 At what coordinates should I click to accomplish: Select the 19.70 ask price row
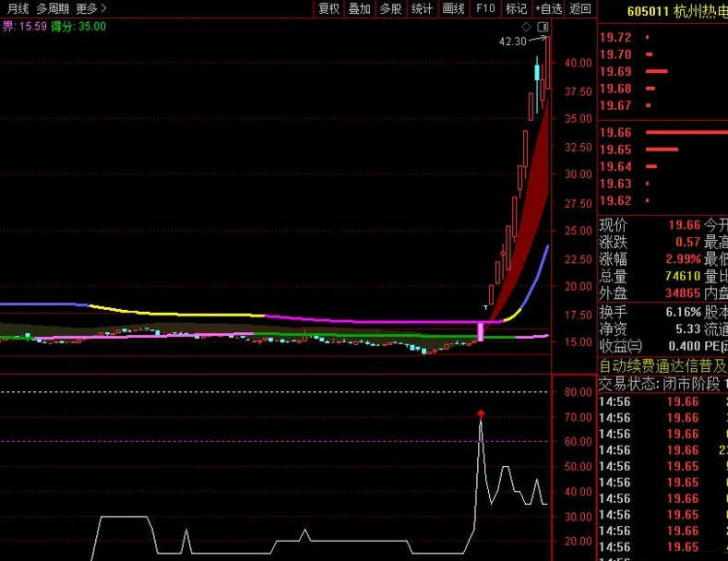662,54
